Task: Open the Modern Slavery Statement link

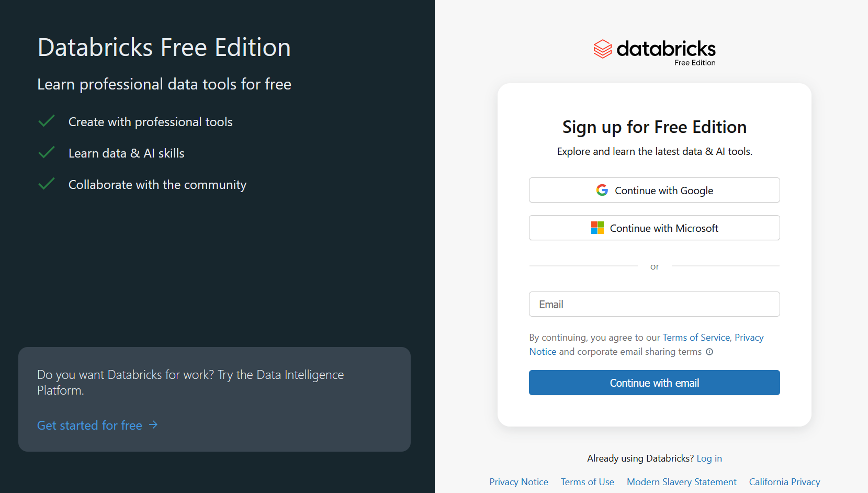Action: click(x=682, y=482)
